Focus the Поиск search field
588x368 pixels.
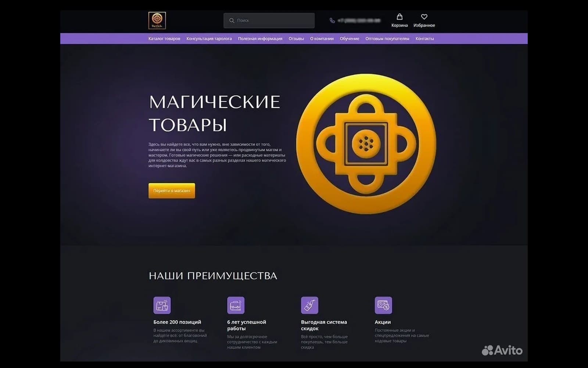[269, 21]
